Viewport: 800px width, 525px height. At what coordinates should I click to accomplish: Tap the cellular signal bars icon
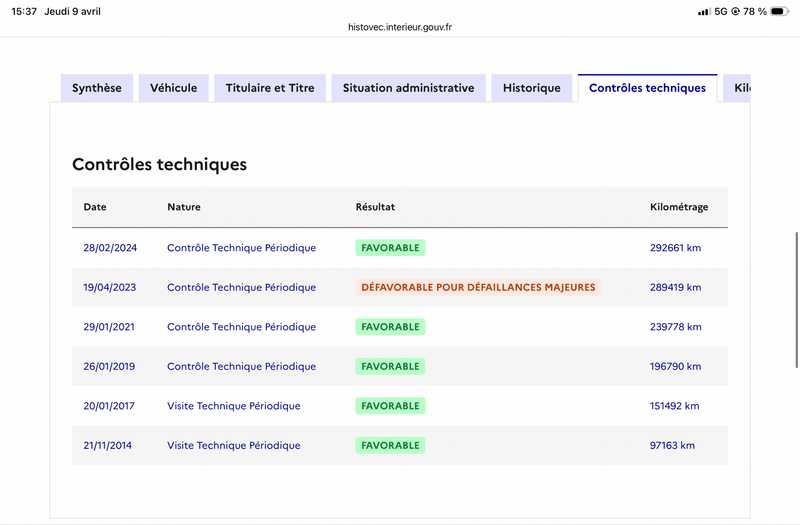(x=704, y=12)
